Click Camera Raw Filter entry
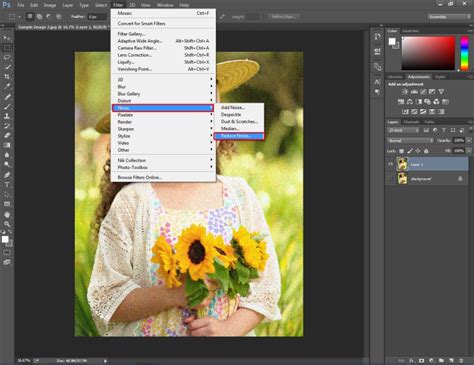The width and height of the screenshot is (474, 365). (163, 48)
